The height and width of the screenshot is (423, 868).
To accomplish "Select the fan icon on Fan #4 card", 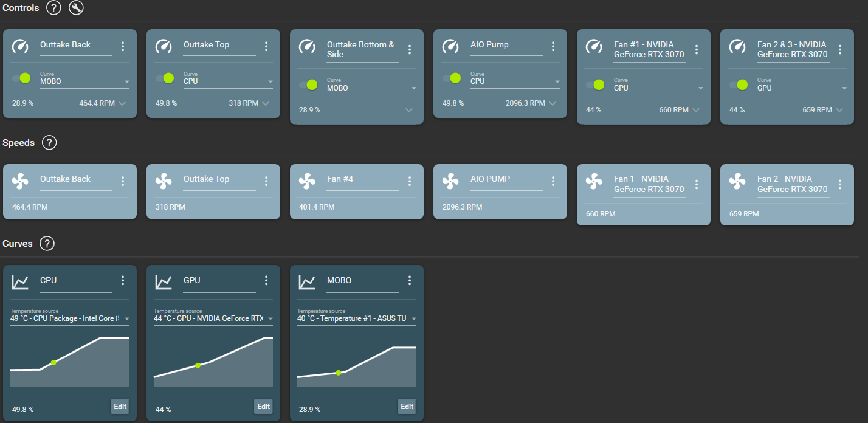I will 307,181.
